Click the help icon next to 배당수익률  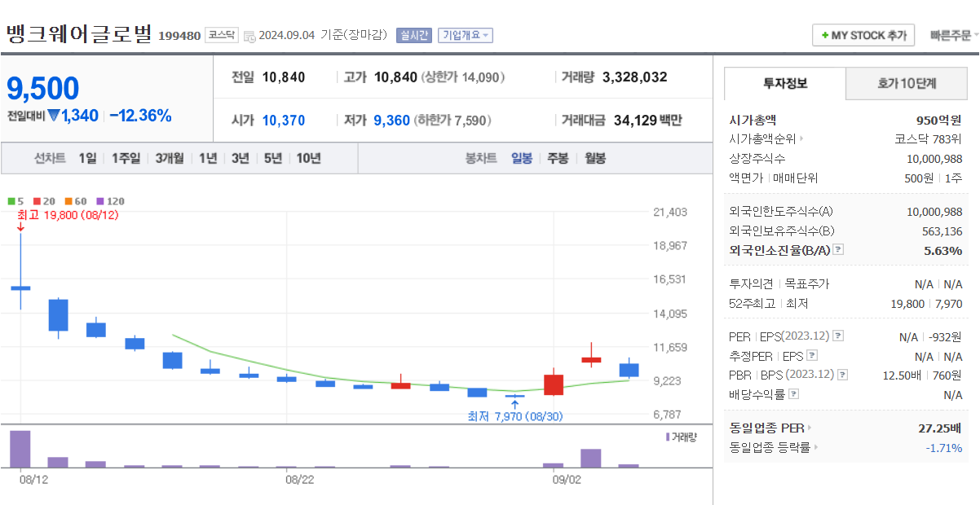794,394
